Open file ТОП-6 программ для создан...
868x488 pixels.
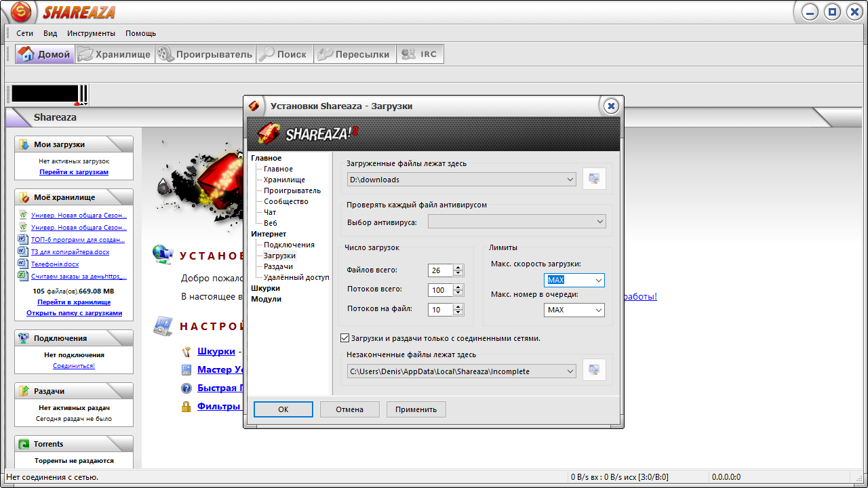(x=78, y=240)
